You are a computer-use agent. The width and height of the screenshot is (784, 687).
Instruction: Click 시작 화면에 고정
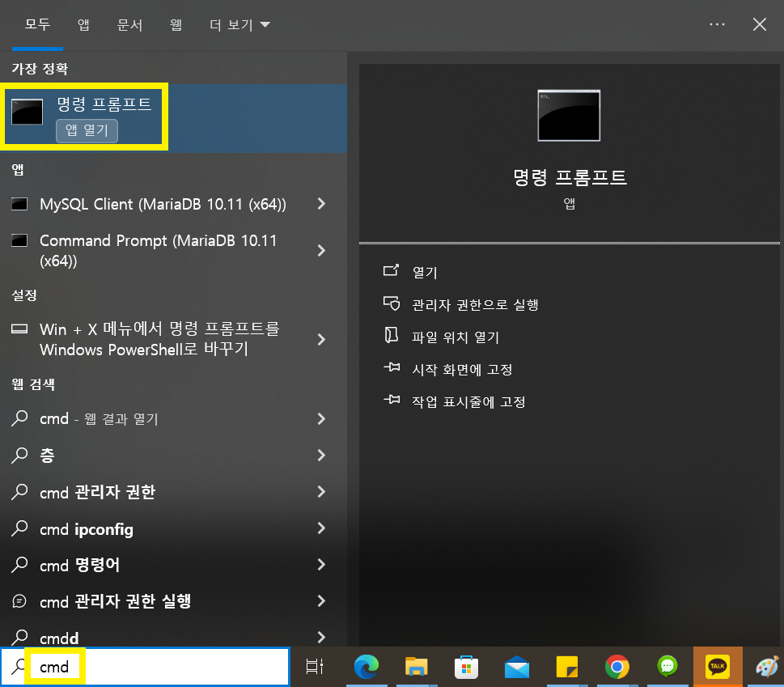pos(462,370)
